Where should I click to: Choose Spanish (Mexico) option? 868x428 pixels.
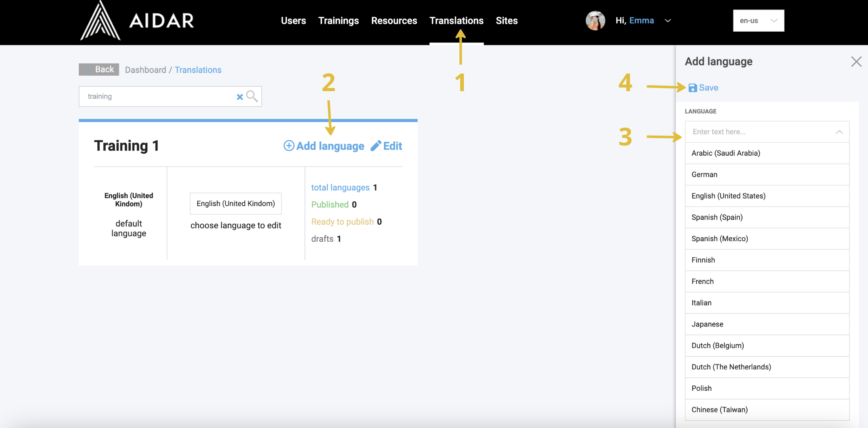(x=767, y=239)
